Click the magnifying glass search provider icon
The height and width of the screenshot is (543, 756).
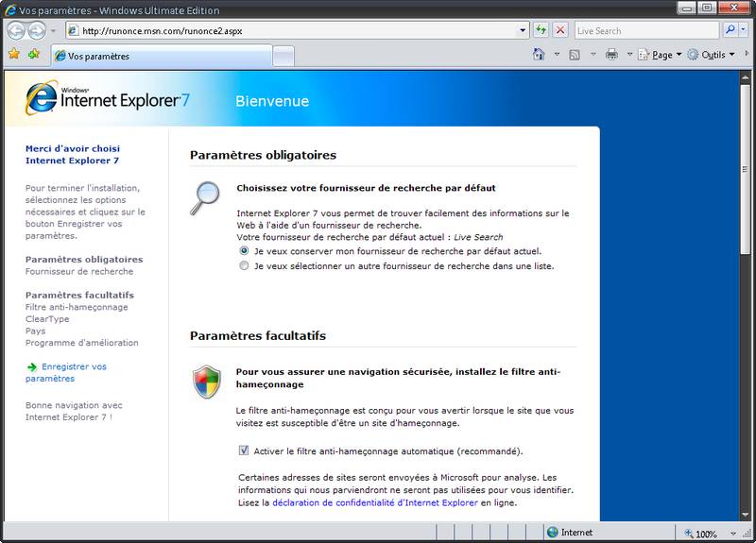point(204,197)
